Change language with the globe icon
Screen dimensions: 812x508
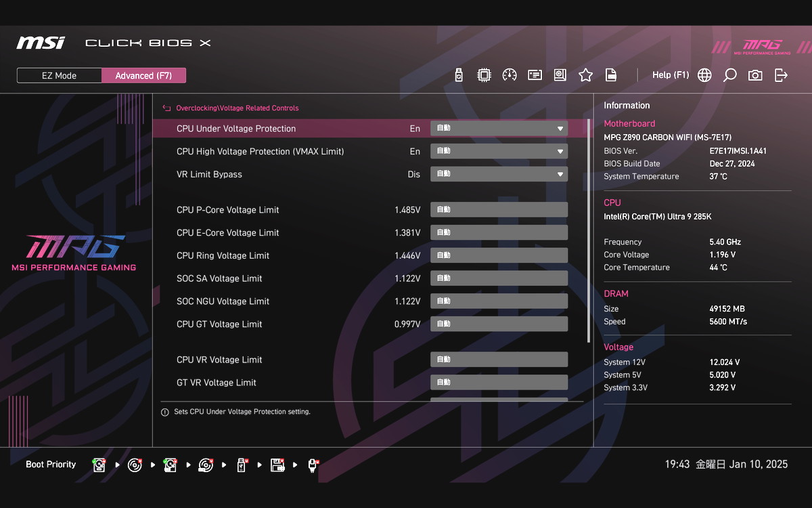click(704, 75)
